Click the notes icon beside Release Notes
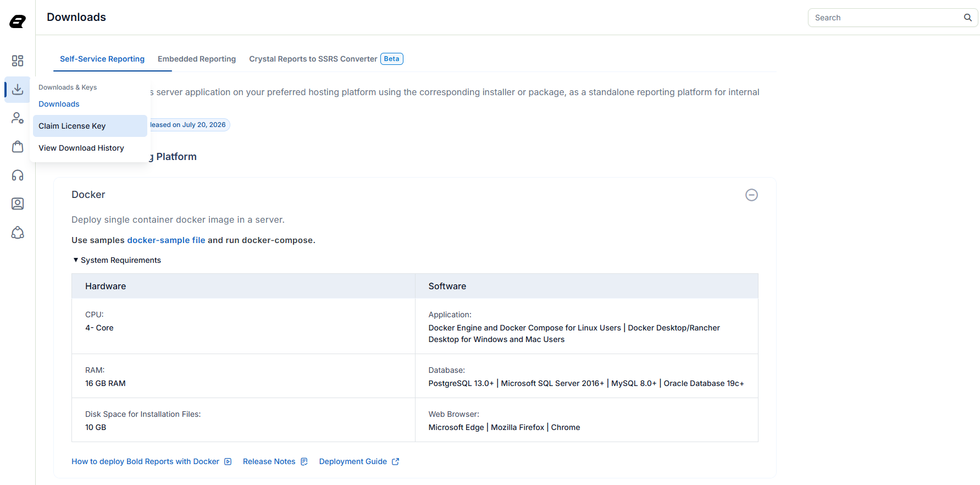This screenshot has width=980, height=485. click(304, 461)
